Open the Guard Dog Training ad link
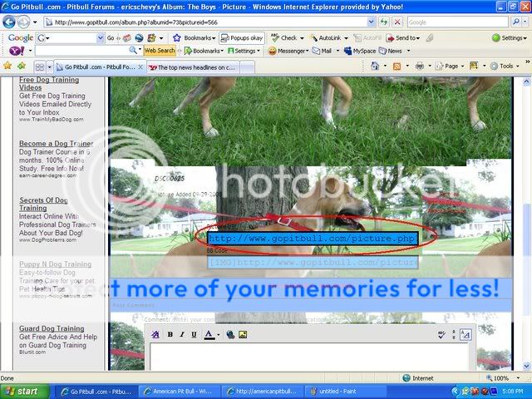The height and width of the screenshot is (399, 532). point(52,329)
